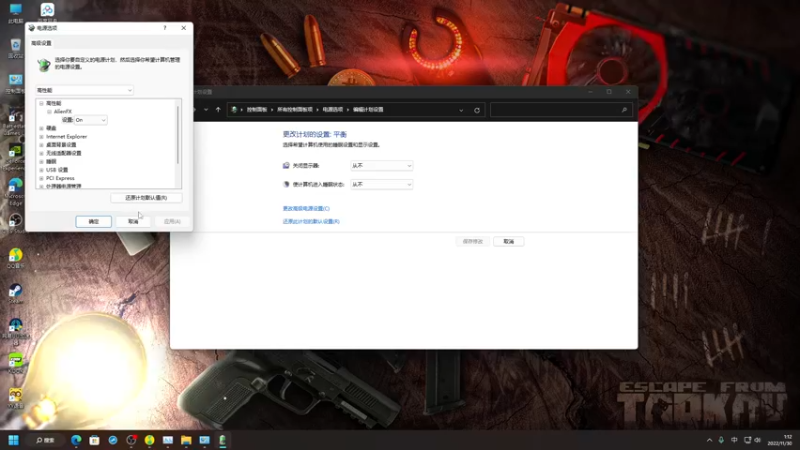
Task: Expand the USB settings tree node
Action: point(41,170)
